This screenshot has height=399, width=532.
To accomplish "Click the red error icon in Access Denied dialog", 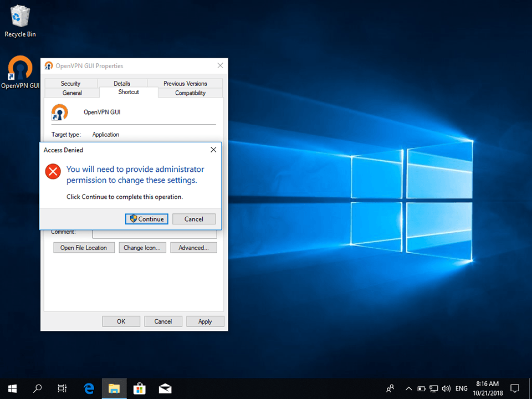I will [x=53, y=171].
